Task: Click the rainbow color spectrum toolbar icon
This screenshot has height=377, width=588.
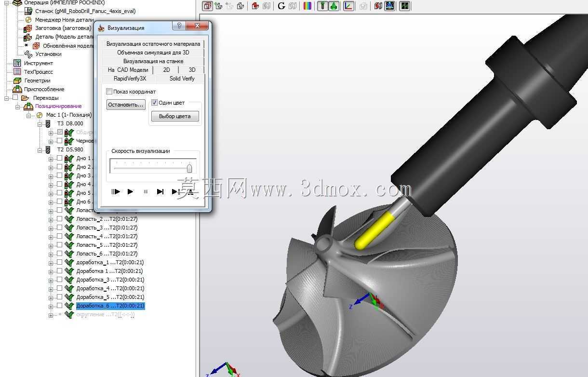Action: pos(307,6)
